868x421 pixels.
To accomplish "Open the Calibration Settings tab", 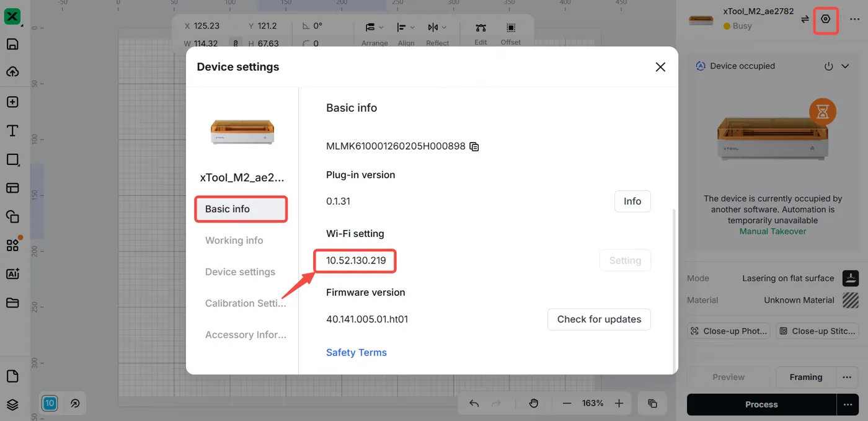I will pos(246,304).
